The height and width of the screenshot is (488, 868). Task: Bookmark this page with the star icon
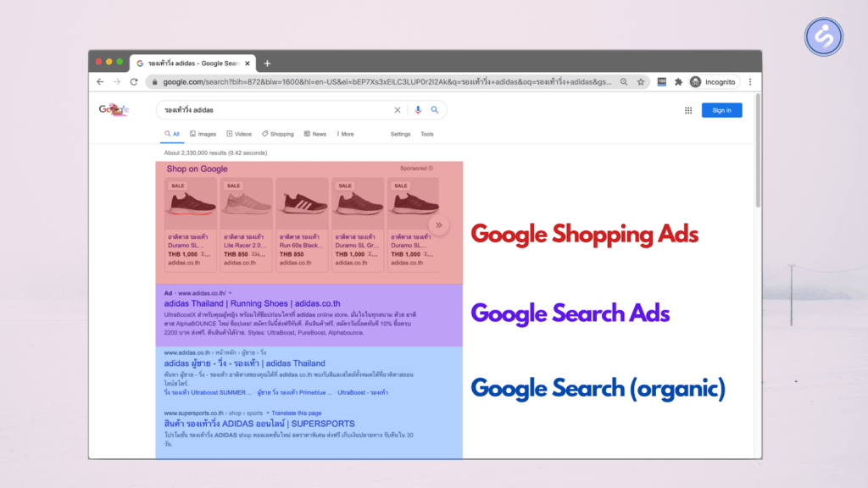[x=641, y=82]
